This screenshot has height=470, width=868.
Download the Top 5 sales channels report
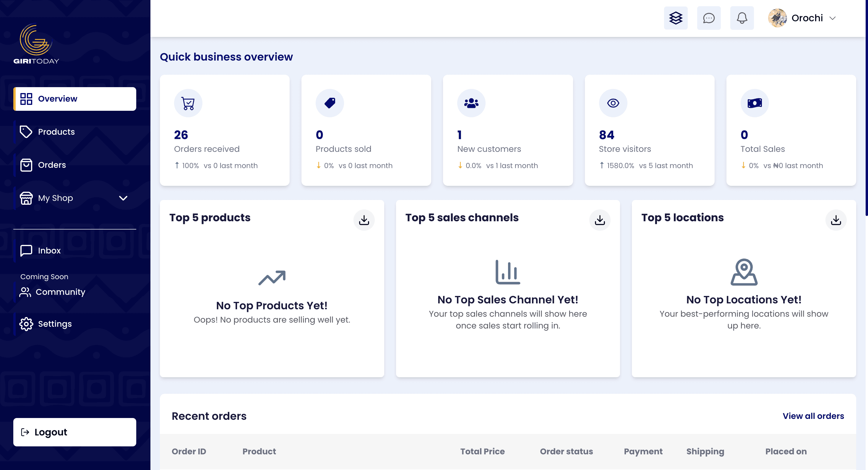click(x=599, y=220)
